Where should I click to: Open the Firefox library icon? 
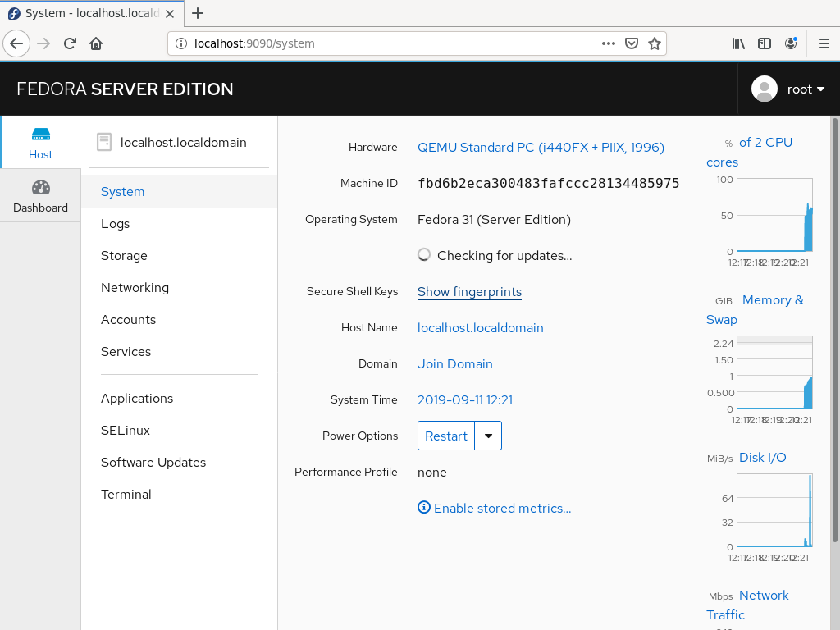point(738,43)
